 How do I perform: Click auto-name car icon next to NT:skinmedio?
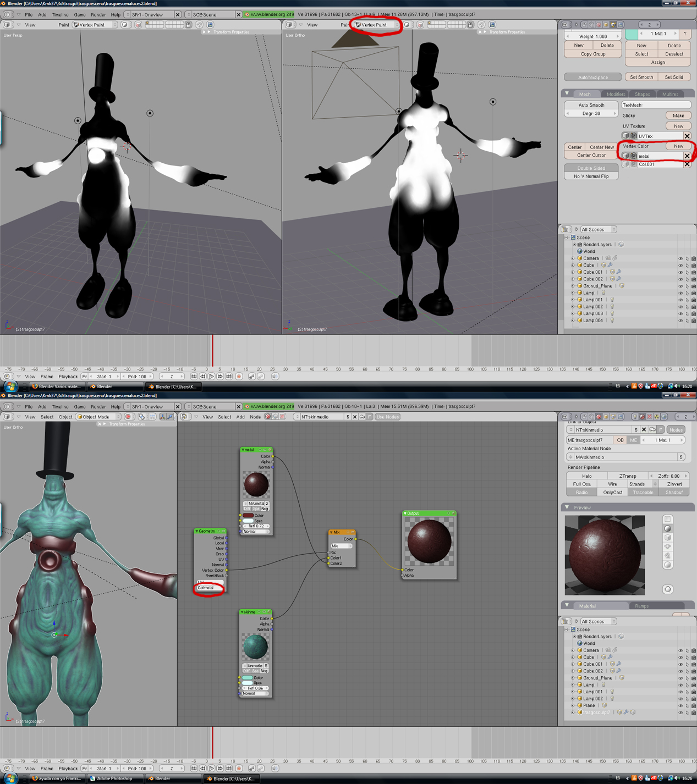[652, 430]
